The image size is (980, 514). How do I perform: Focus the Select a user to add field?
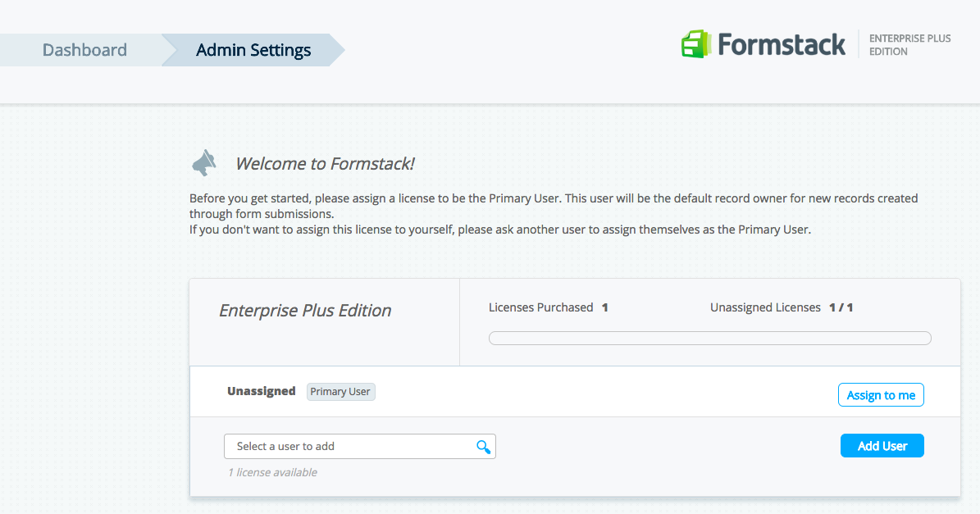click(349, 447)
